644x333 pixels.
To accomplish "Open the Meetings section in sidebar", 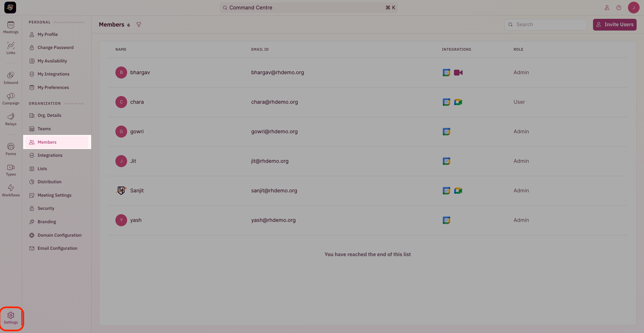I will 11,28.
